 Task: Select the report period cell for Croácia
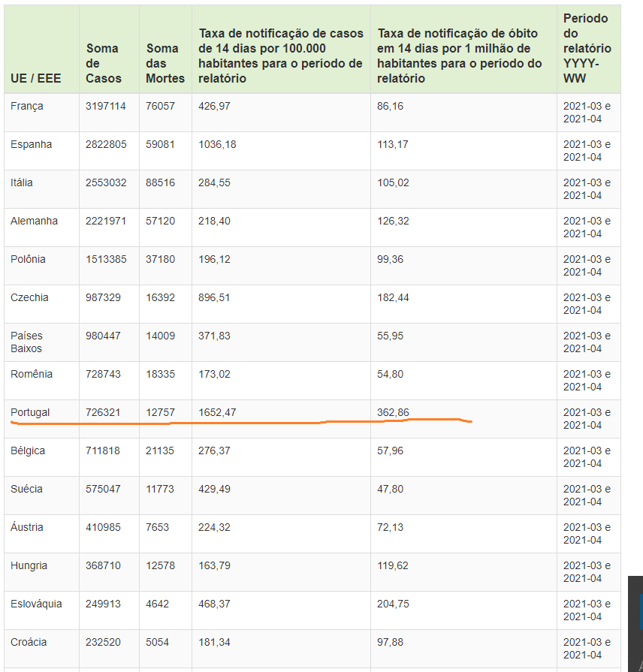[587, 649]
